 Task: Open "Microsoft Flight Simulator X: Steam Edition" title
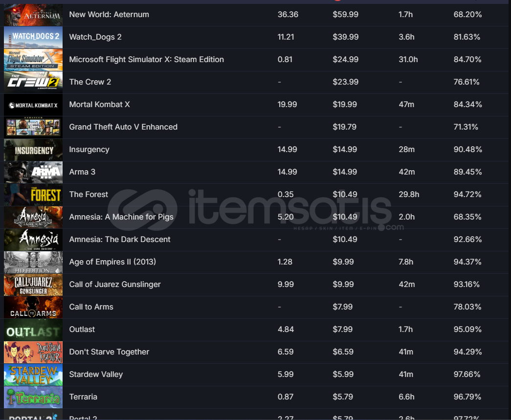click(147, 59)
